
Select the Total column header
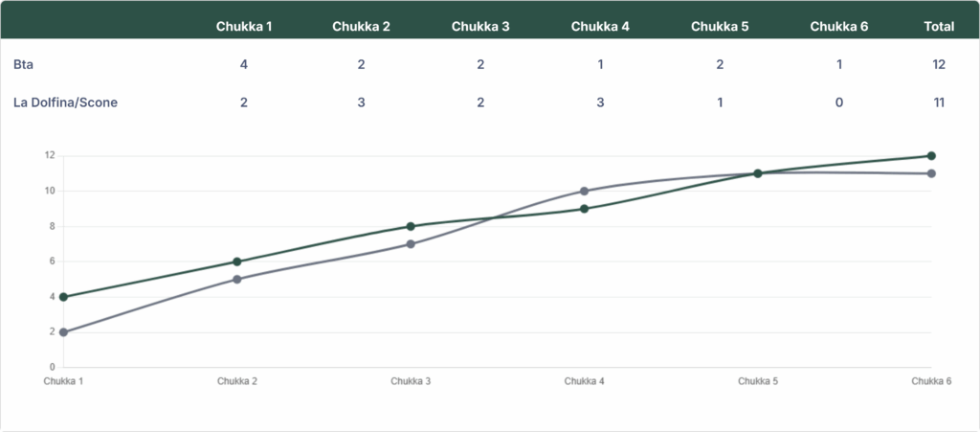click(x=939, y=26)
